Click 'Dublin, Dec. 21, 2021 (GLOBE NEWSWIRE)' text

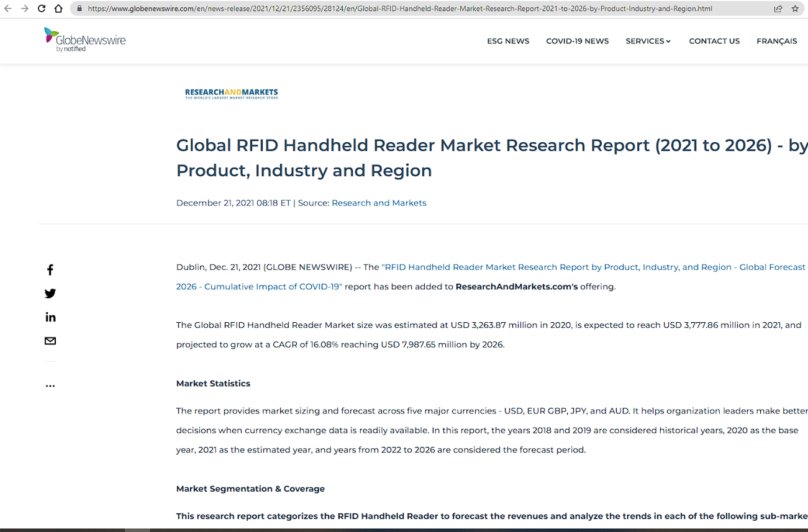click(264, 267)
